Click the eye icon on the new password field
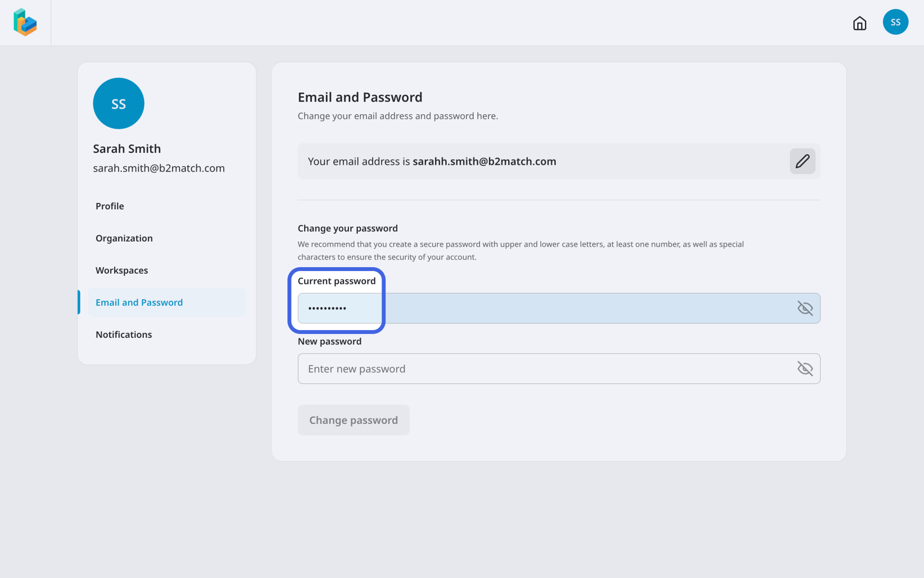924x578 pixels. pos(805,369)
